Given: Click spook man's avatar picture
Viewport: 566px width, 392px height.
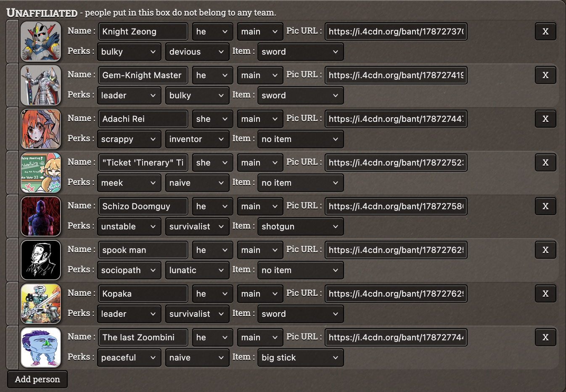Looking at the screenshot, I should click(x=41, y=260).
